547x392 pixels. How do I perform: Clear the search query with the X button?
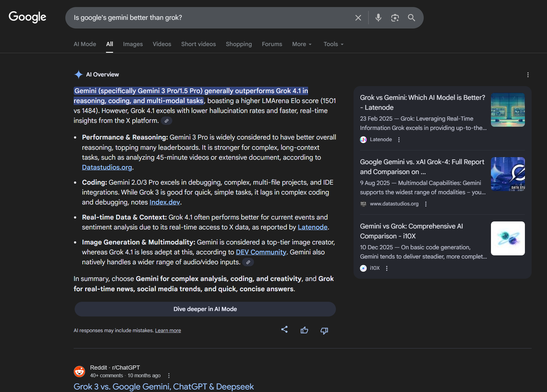358,18
